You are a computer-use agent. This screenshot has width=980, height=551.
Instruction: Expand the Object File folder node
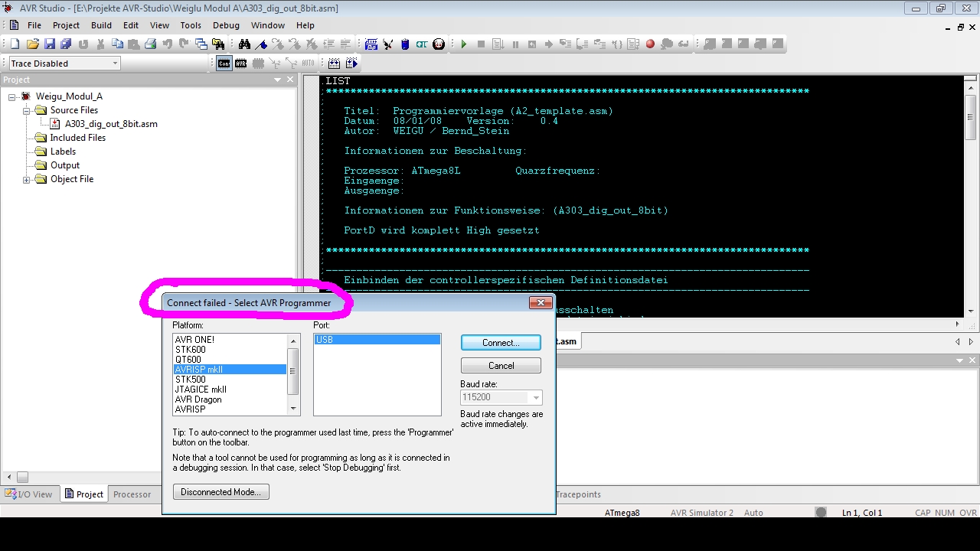[x=26, y=179]
